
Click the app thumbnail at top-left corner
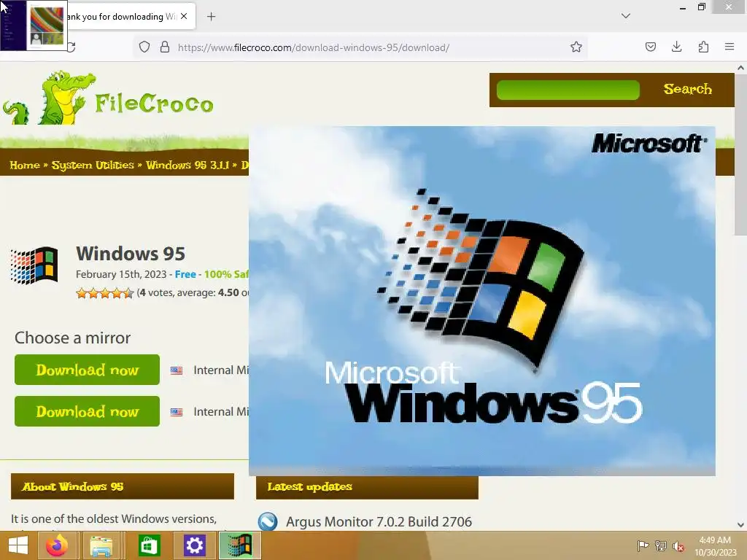point(34,26)
